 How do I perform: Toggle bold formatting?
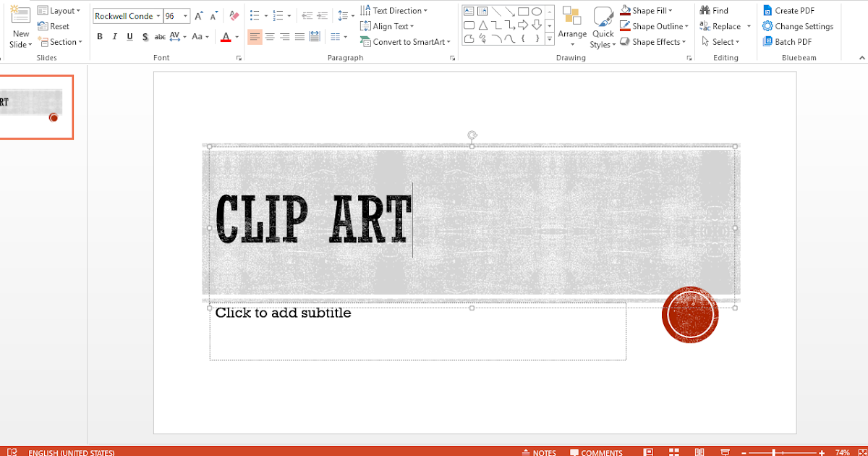pos(100,36)
